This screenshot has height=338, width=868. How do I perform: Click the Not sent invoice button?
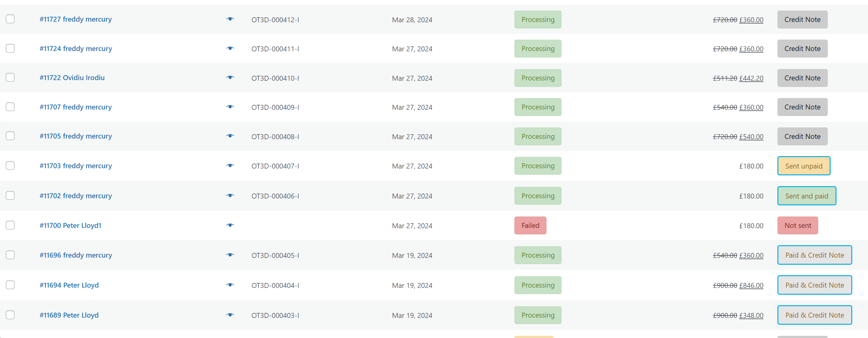pos(798,226)
